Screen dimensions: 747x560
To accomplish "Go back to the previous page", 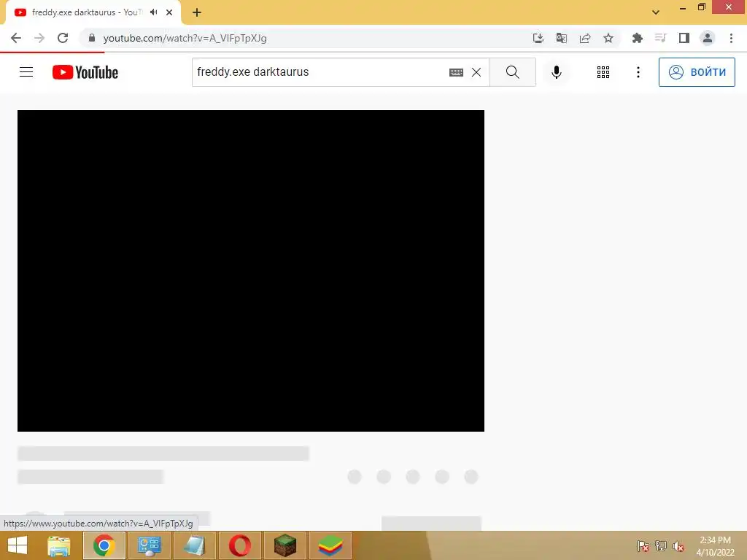I will pos(16,38).
